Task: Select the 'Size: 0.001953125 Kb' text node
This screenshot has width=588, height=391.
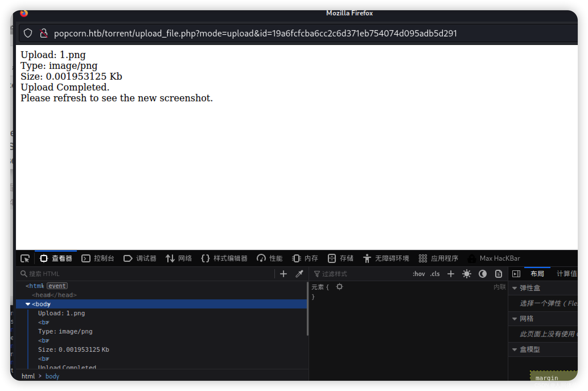Action: [73, 349]
